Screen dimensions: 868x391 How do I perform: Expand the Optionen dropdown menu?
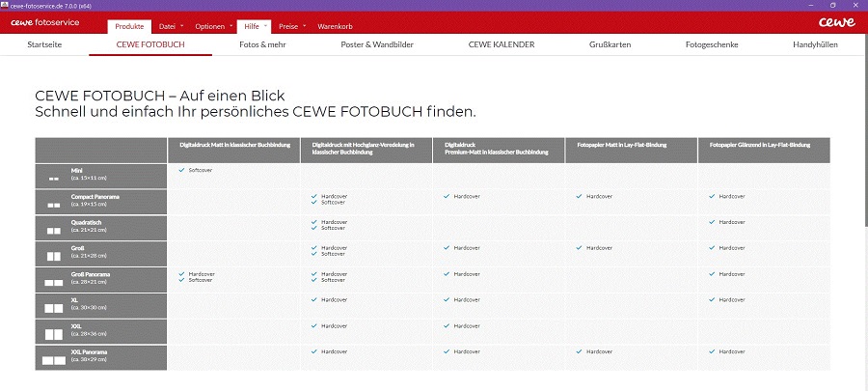click(212, 26)
